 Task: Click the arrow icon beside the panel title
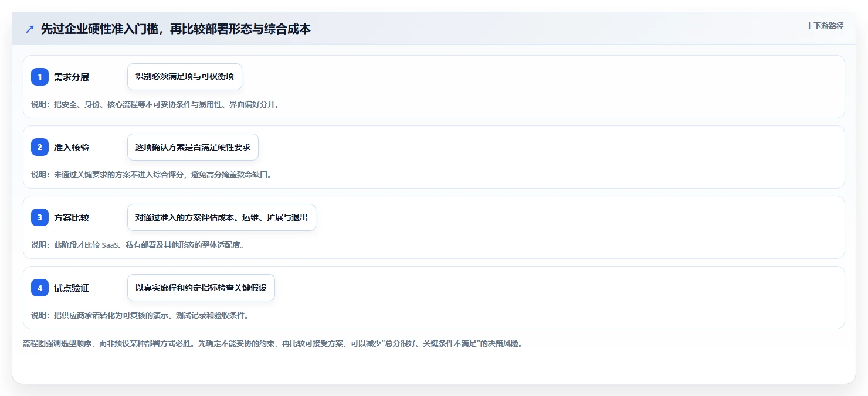pyautogui.click(x=30, y=29)
